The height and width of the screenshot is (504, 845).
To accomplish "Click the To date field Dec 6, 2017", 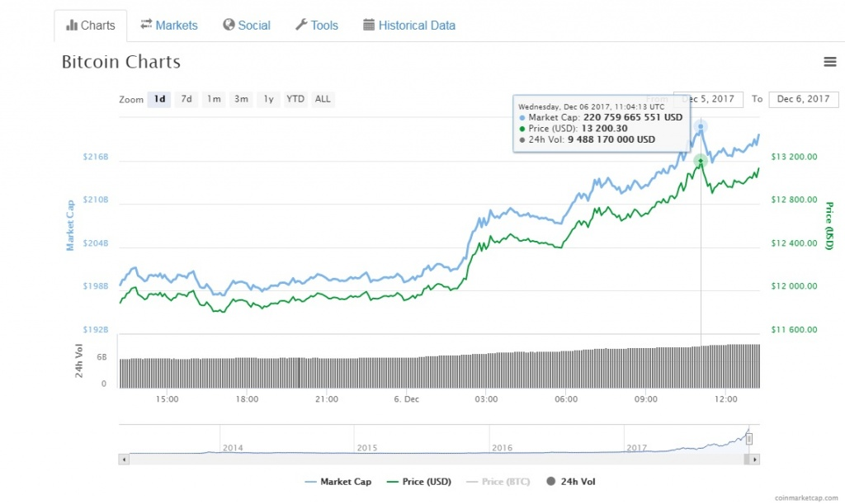I will click(804, 99).
